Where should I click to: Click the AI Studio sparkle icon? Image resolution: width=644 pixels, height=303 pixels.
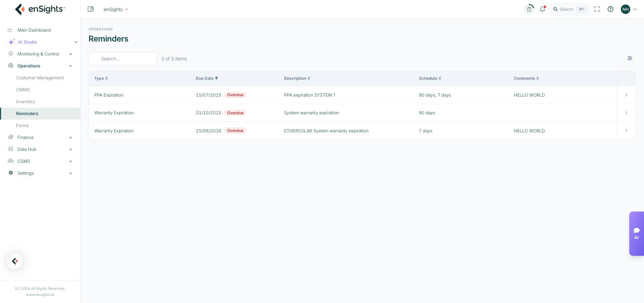click(11, 42)
